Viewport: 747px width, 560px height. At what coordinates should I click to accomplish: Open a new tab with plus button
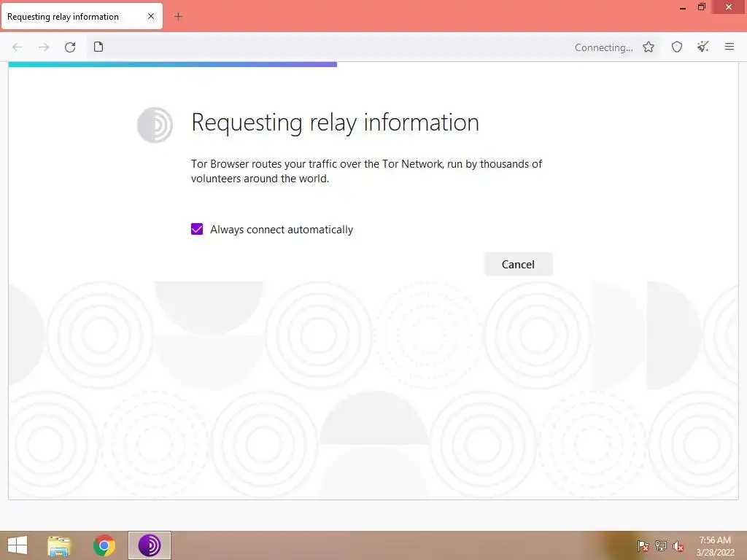click(178, 17)
